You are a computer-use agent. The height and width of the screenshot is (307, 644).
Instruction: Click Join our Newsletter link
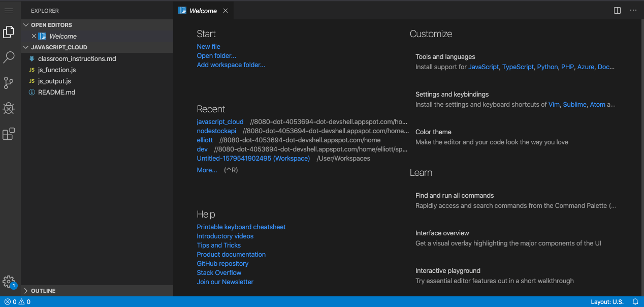point(225,282)
